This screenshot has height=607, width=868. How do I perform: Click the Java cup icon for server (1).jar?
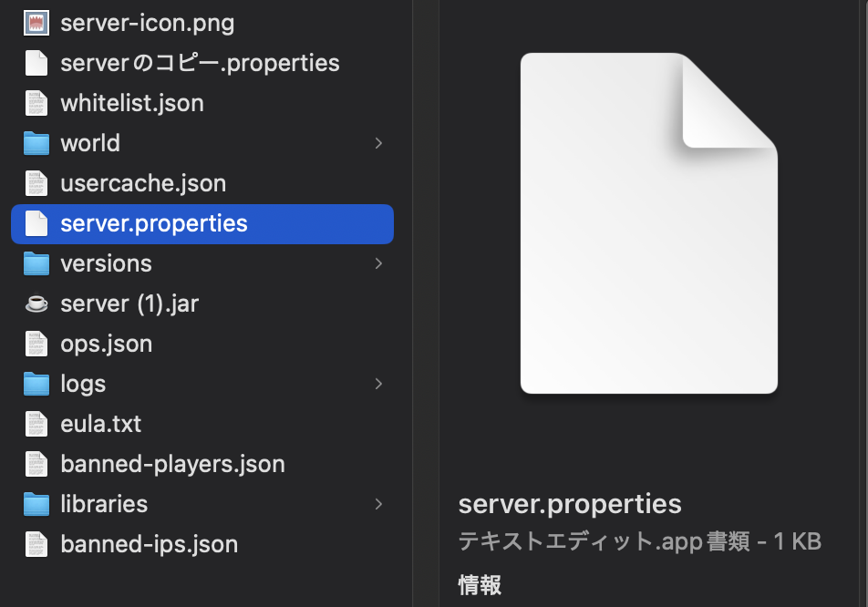point(36,303)
